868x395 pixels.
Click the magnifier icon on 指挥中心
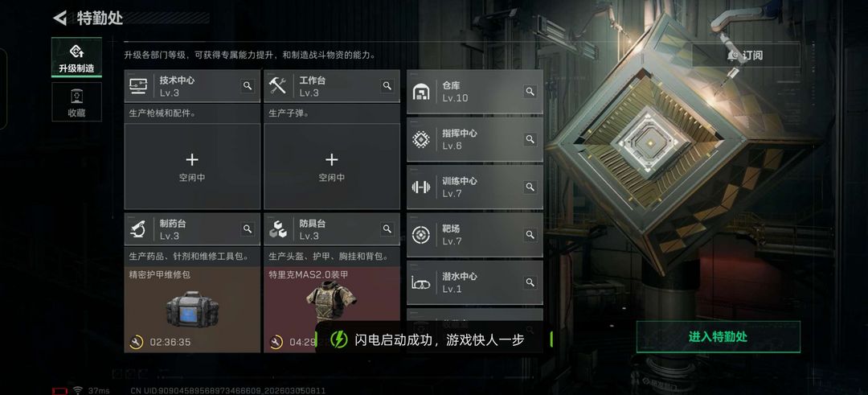pos(530,139)
